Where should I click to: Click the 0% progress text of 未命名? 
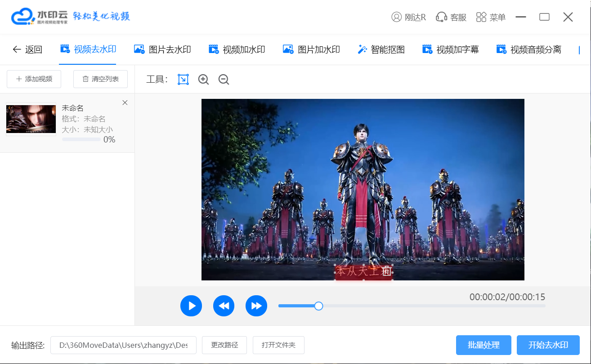point(109,140)
